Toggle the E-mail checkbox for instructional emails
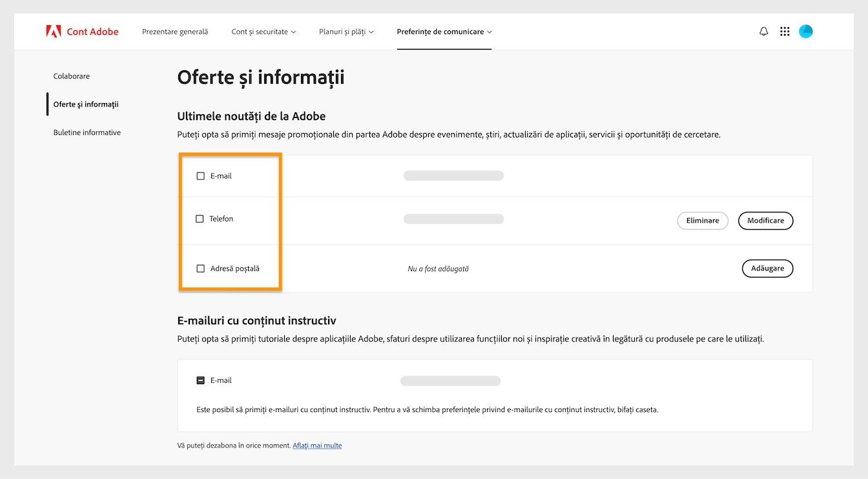Screen dimensions: 868x479 coord(200,380)
